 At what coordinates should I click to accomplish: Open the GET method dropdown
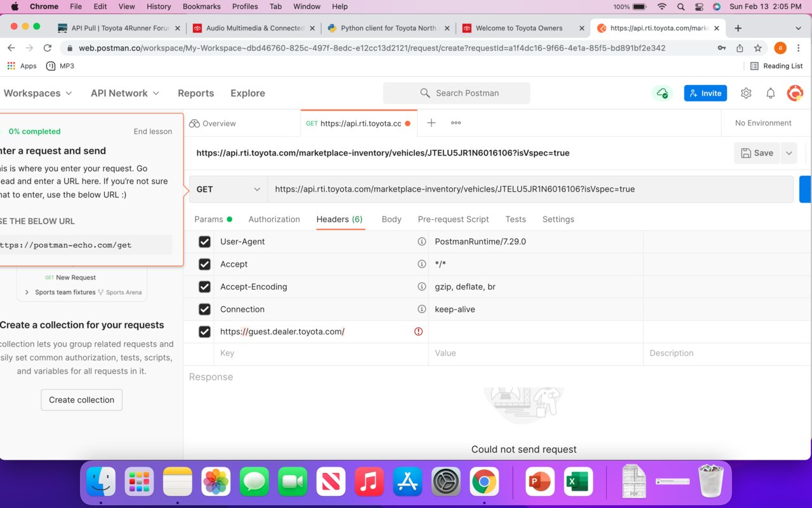tap(228, 189)
